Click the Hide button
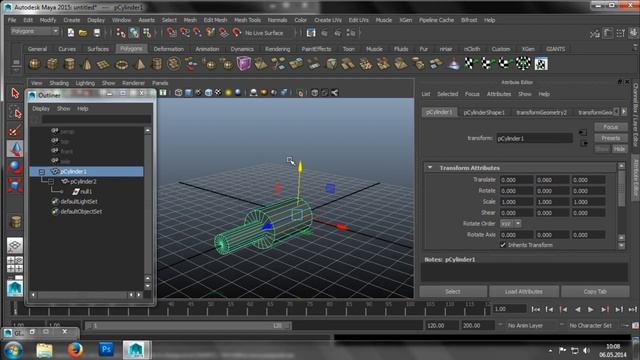 click(619, 149)
